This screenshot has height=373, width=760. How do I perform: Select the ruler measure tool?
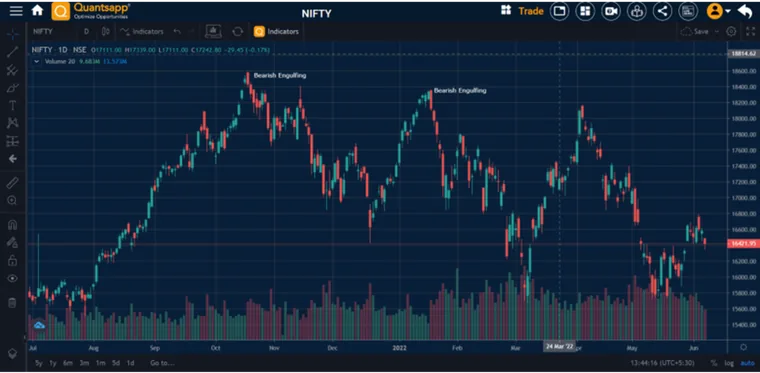(x=12, y=183)
